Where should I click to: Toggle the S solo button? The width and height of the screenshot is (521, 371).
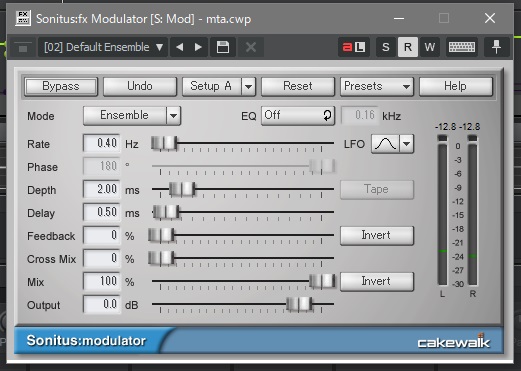coord(386,47)
